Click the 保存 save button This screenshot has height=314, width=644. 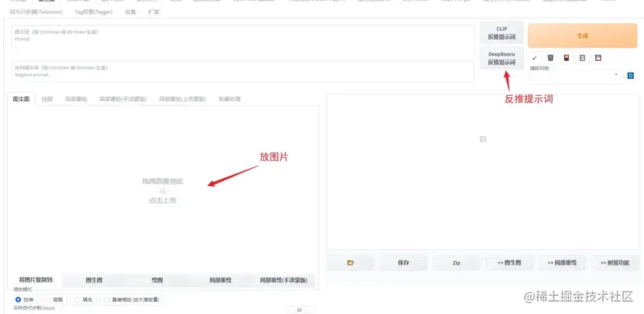(x=403, y=263)
